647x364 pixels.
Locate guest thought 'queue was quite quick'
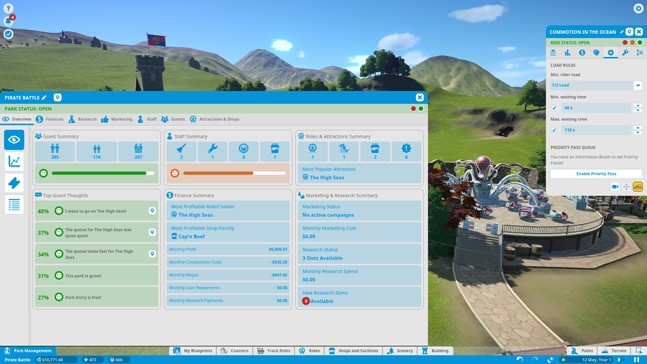[152, 232]
